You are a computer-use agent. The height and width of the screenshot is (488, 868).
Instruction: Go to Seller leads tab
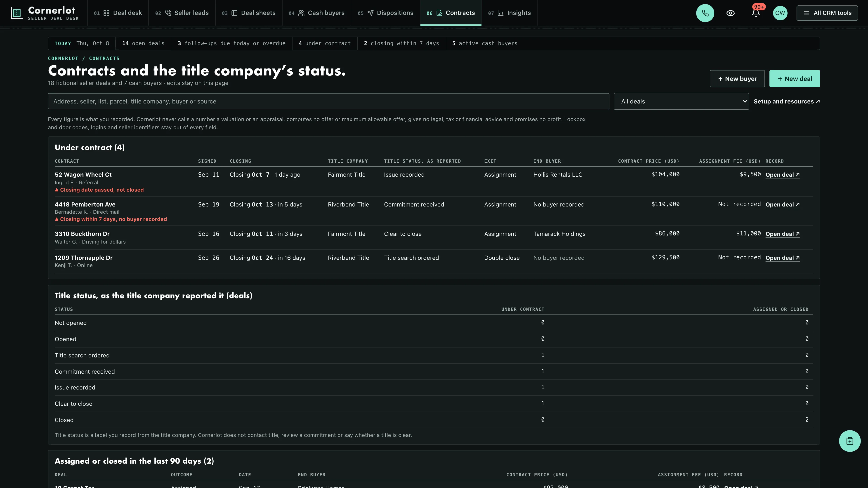[182, 13]
